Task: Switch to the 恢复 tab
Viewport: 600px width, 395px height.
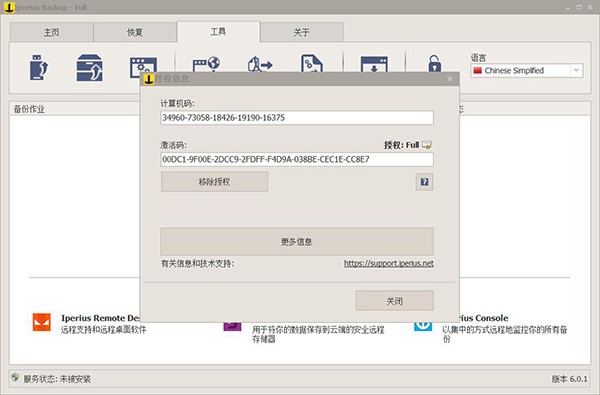Action: tap(135, 32)
